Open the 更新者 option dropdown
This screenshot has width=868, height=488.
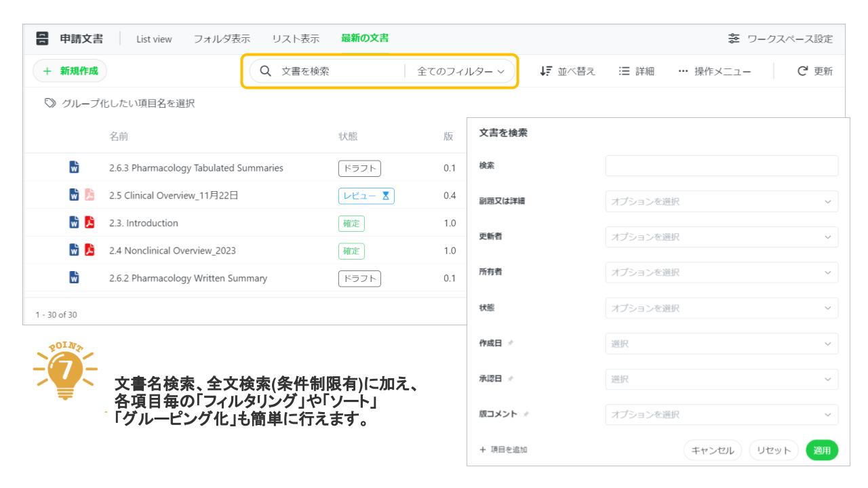722,237
